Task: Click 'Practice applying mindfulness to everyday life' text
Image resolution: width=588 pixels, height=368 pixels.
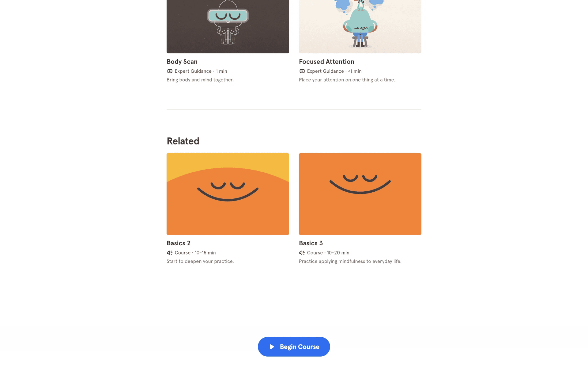Action: [350, 261]
